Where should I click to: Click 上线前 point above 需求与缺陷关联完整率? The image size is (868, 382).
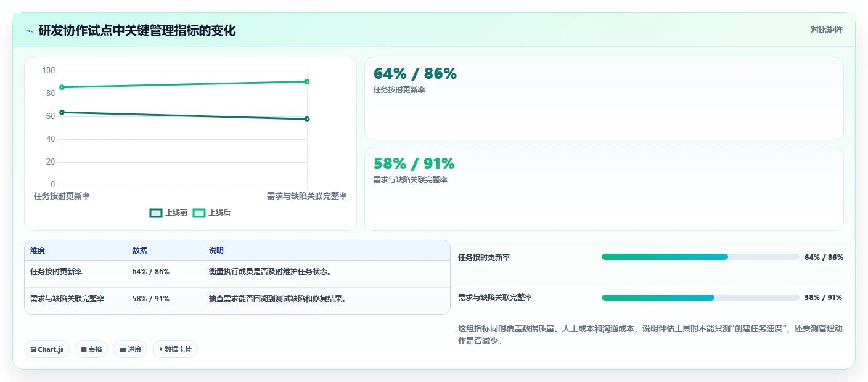(307, 119)
